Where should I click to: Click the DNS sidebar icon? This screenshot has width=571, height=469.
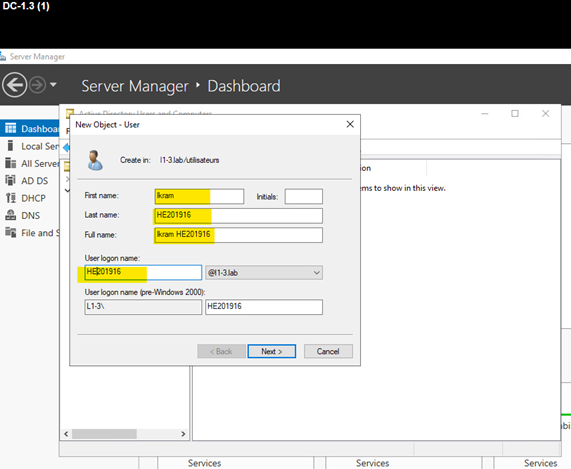point(11,215)
